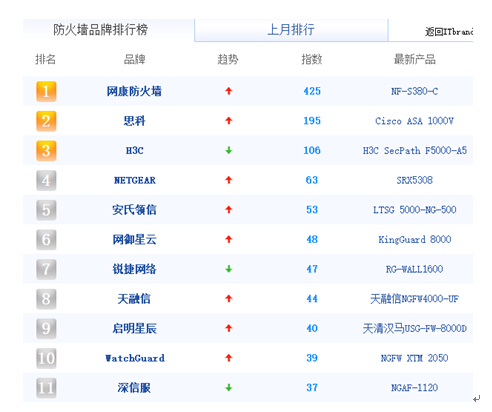Image resolution: width=492 pixels, height=412 pixels.
Task: Click index value 39
Action: pos(312,358)
